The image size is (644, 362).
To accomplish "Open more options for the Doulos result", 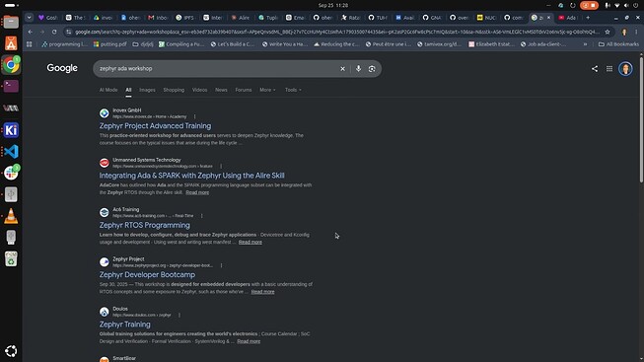I will click(179, 316).
